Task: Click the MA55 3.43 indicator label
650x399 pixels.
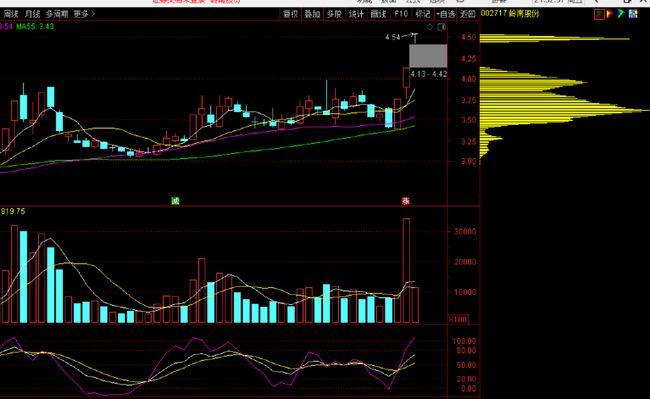Action: pos(35,27)
